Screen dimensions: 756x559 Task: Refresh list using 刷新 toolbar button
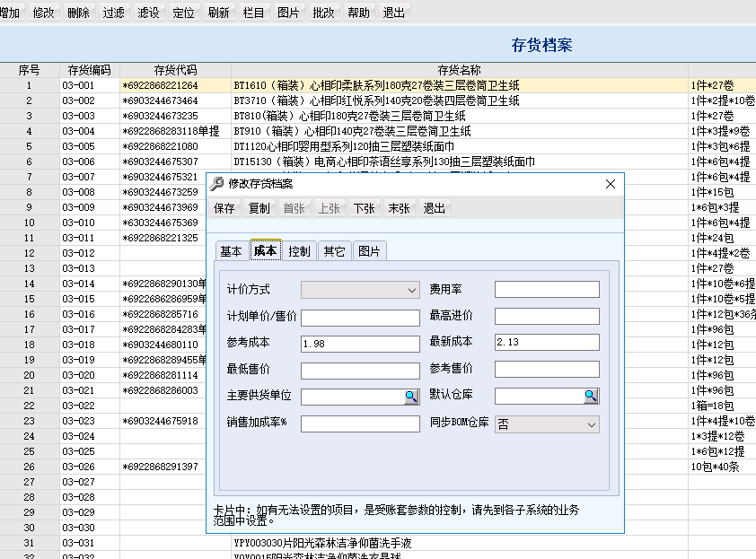coord(218,13)
